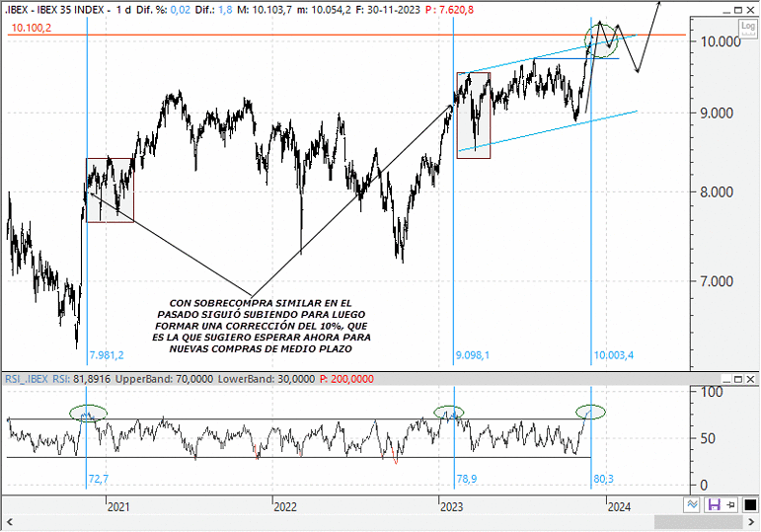Select the 'F: 30-11-2023' date label
The height and width of the screenshot is (532, 761).
tap(388, 10)
